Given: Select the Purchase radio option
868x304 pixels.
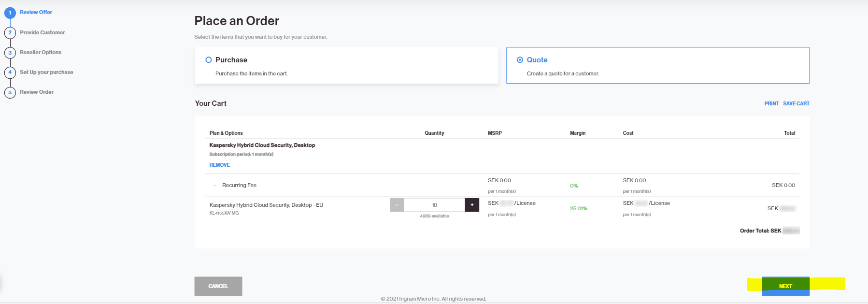Looking at the screenshot, I should click(209, 60).
